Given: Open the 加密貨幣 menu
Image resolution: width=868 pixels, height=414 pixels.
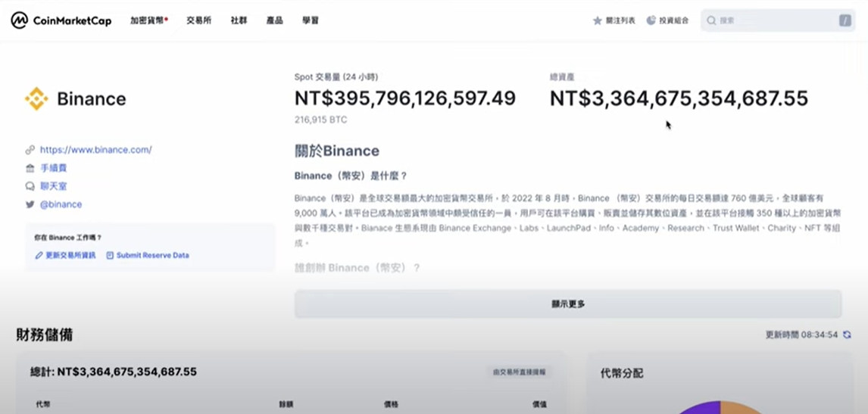Looking at the screenshot, I should point(149,20).
